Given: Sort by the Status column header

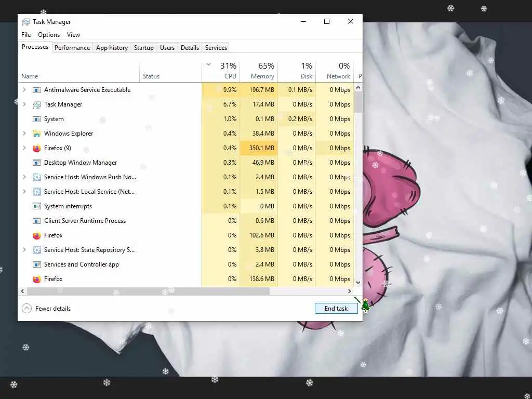Looking at the screenshot, I should point(170,72).
